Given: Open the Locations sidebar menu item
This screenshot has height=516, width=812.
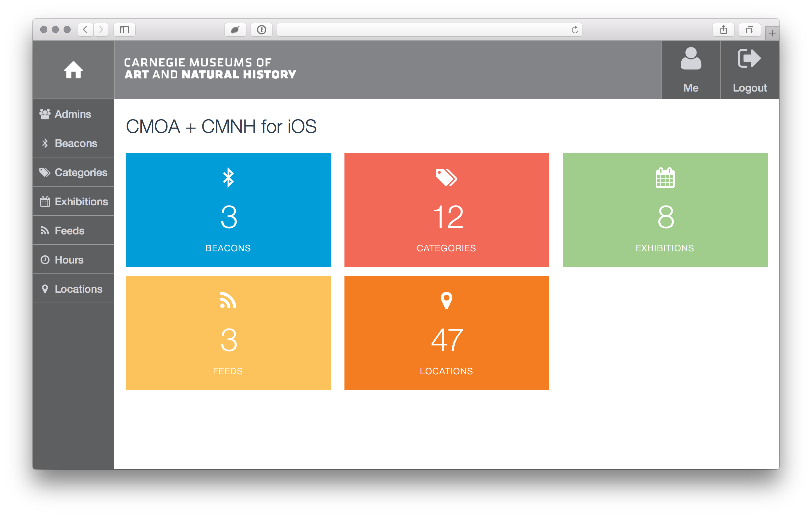Looking at the screenshot, I should (73, 289).
